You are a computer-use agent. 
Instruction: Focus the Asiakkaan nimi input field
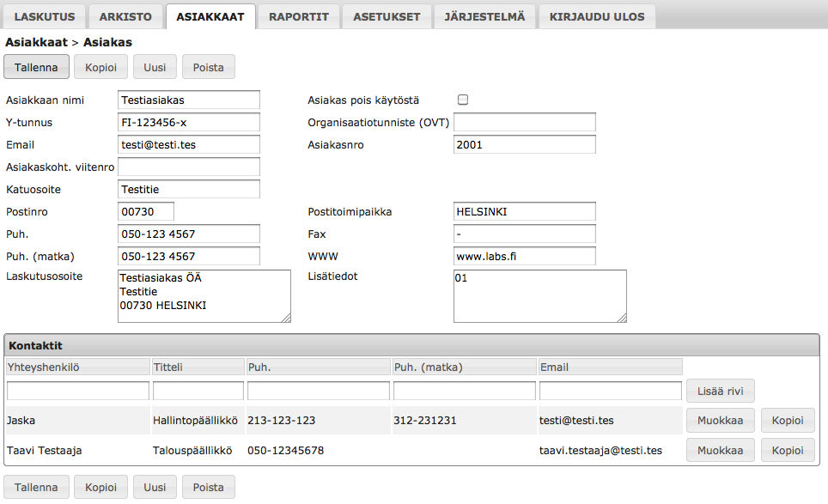coord(189,100)
